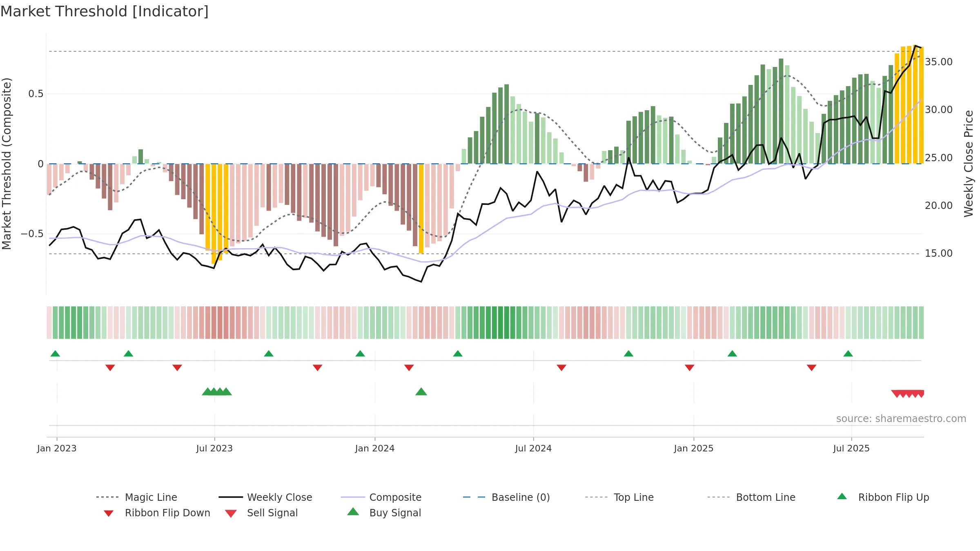Click the Jul 2024 x-axis label
This screenshot has width=980, height=551.
[x=533, y=448]
